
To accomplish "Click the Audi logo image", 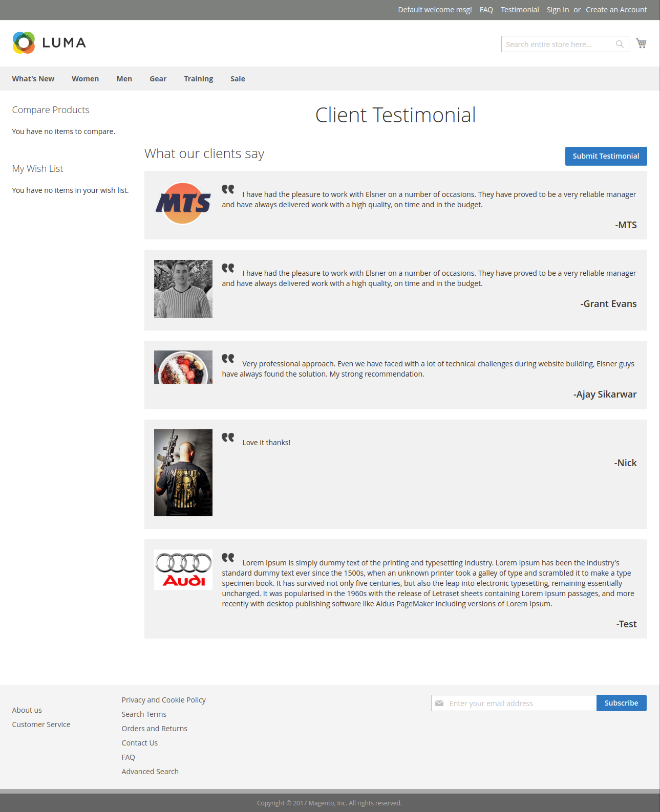I will pos(183,569).
